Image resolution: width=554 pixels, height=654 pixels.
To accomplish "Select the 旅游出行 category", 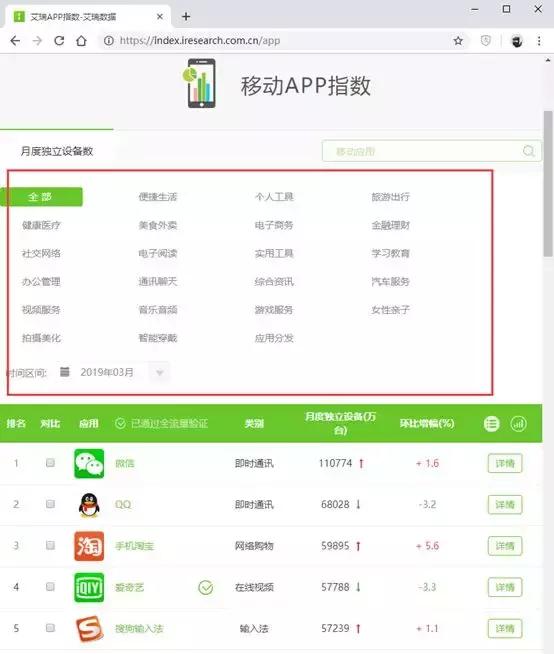I will 390,197.
